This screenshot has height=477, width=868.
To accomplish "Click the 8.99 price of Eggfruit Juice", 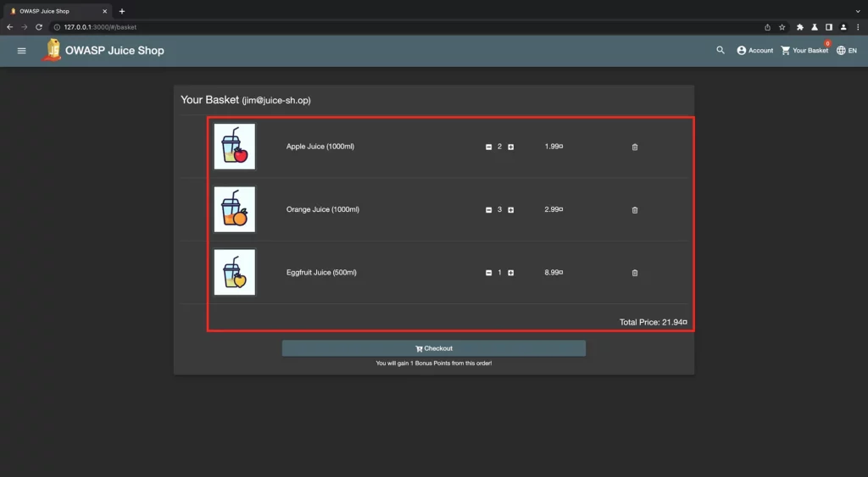I will 554,272.
